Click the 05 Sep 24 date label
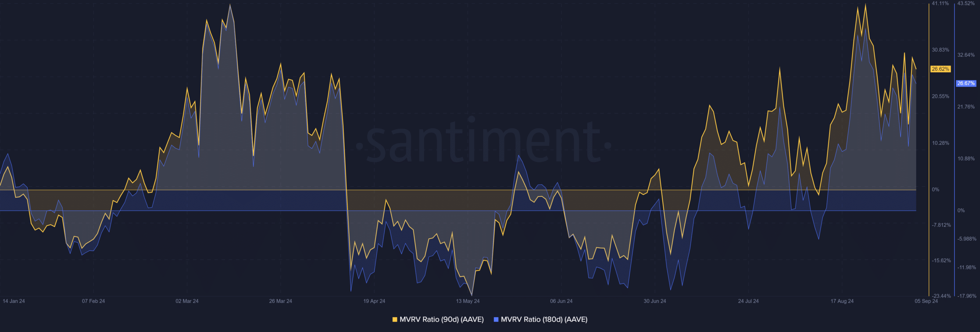 pos(926,301)
